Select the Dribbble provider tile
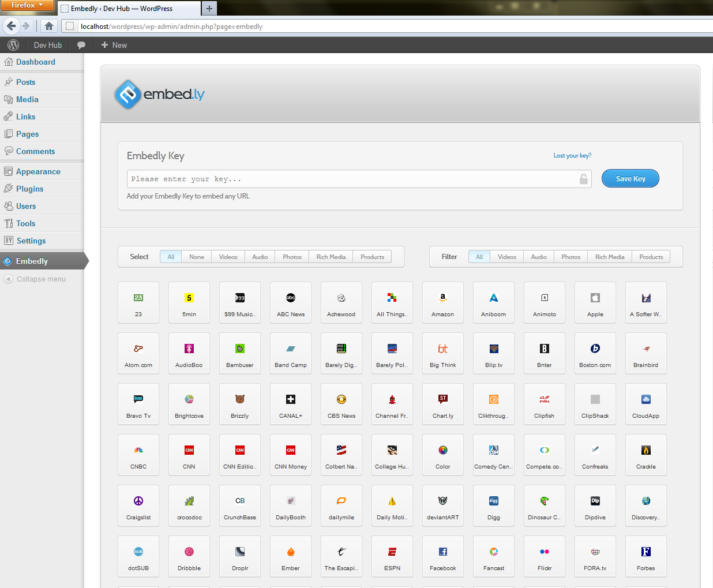Image resolution: width=713 pixels, height=588 pixels. [x=189, y=556]
